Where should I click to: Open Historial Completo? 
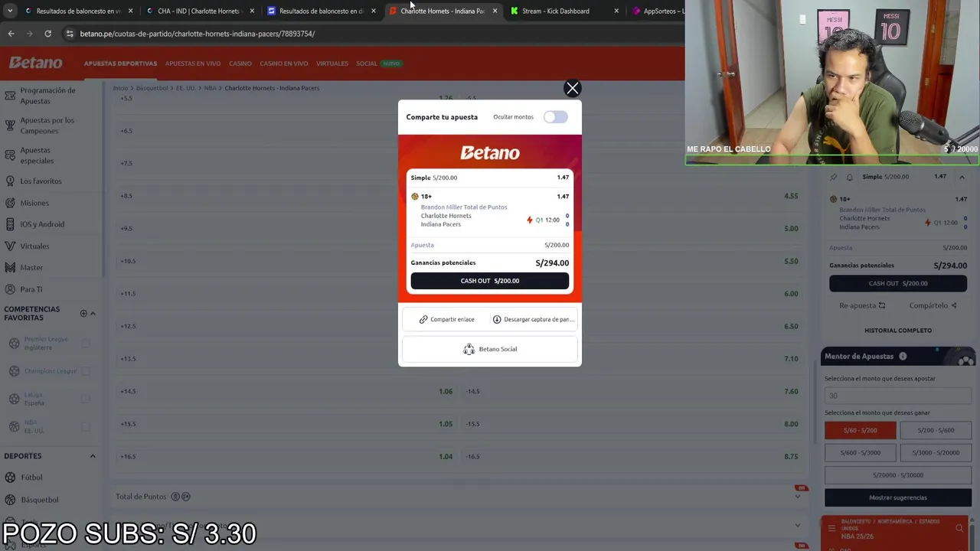(x=898, y=331)
